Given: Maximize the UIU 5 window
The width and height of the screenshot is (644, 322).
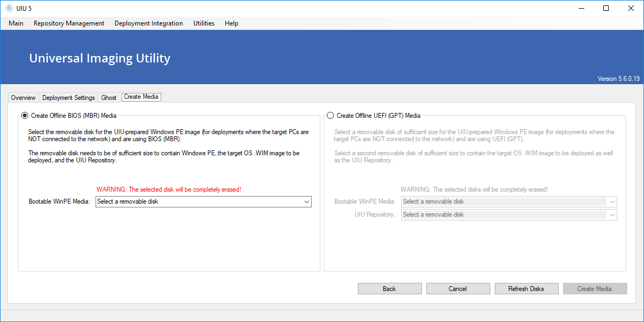Looking at the screenshot, I should click(x=606, y=8).
